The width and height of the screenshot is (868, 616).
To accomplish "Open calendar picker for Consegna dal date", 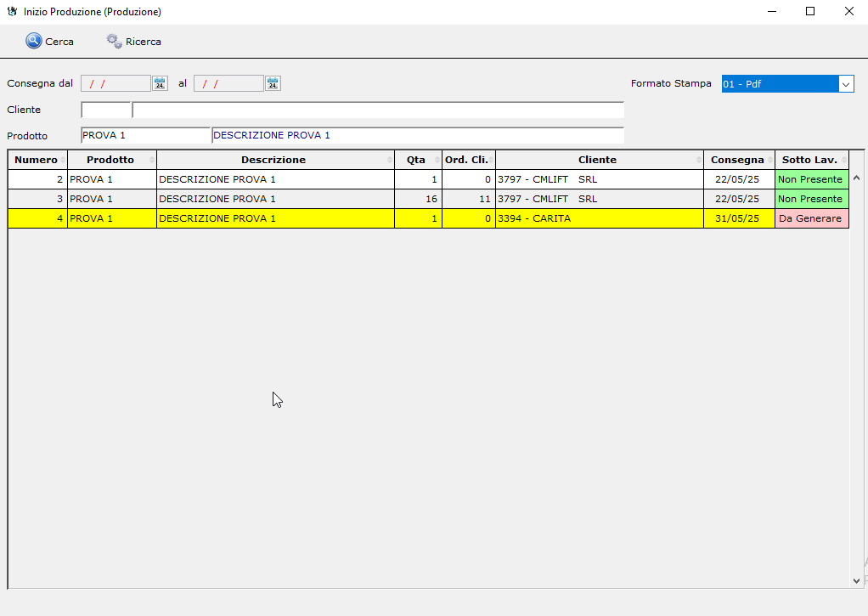I will 160,83.
